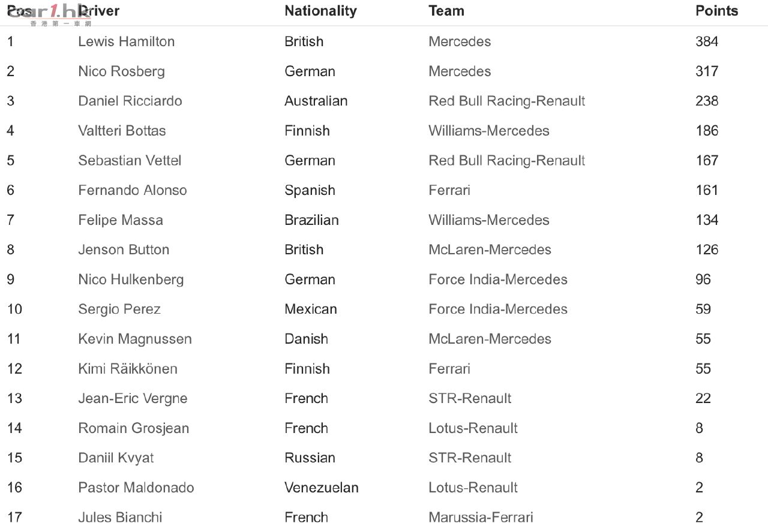Click Jean-Eric Vergne's STR-Renault team
Image resolution: width=768 pixels, height=532 pixels.
coord(470,398)
